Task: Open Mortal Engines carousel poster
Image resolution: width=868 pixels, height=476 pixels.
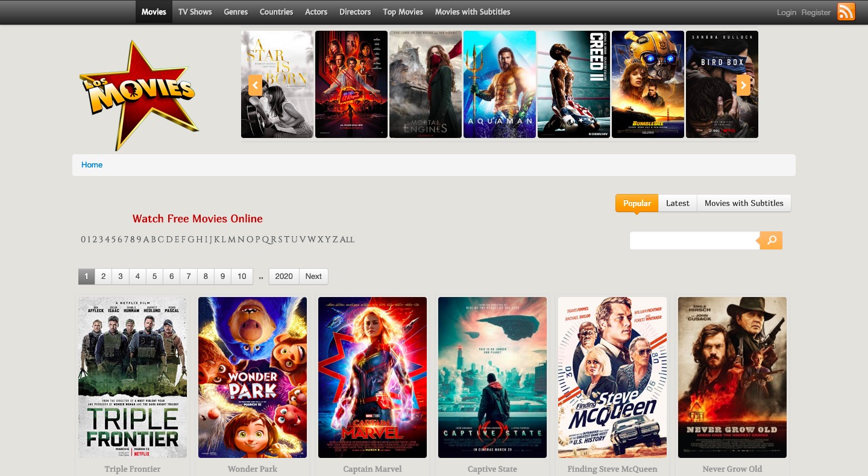Action: click(426, 84)
